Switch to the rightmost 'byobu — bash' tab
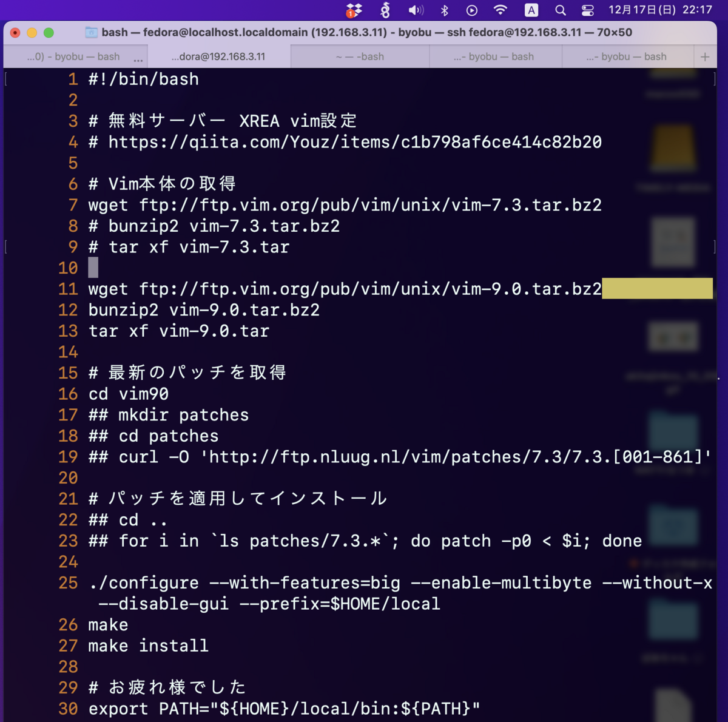 (628, 56)
